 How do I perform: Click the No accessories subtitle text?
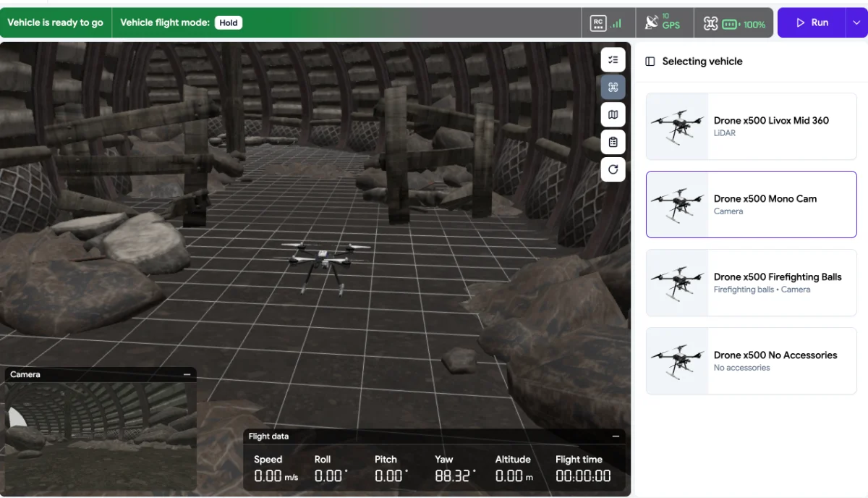741,368
